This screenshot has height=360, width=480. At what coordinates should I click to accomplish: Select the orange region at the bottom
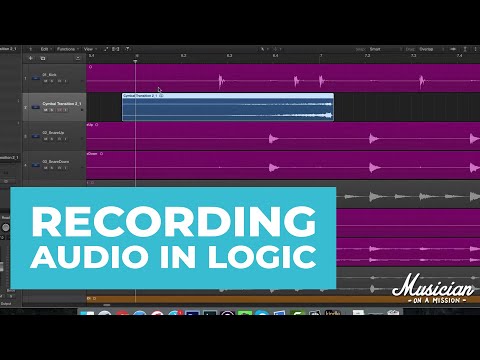[283, 299]
